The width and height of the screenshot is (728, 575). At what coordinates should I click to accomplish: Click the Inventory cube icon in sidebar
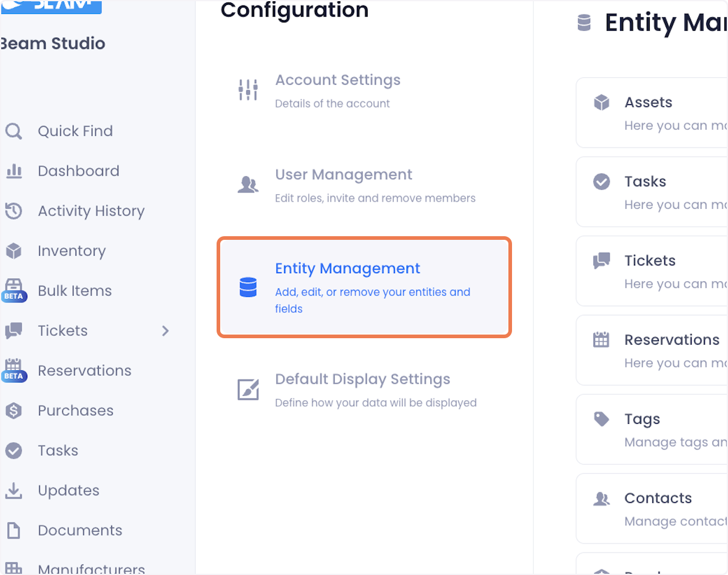point(13,251)
